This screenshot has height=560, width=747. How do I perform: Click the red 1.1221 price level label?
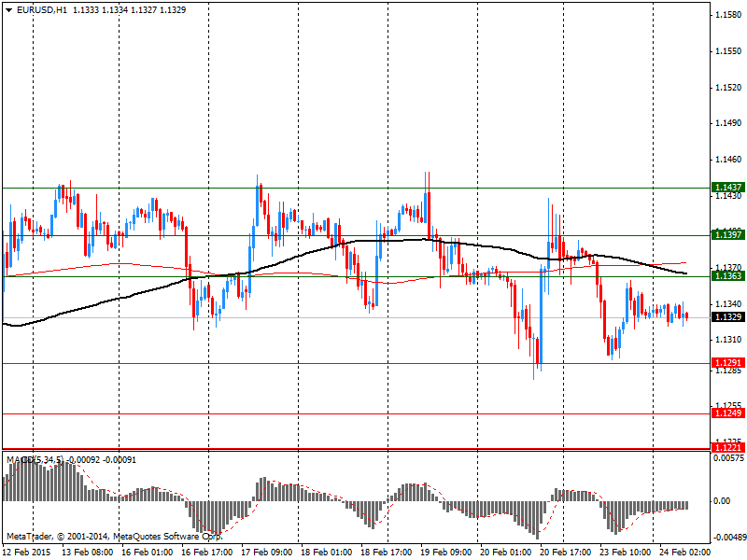[x=728, y=447]
